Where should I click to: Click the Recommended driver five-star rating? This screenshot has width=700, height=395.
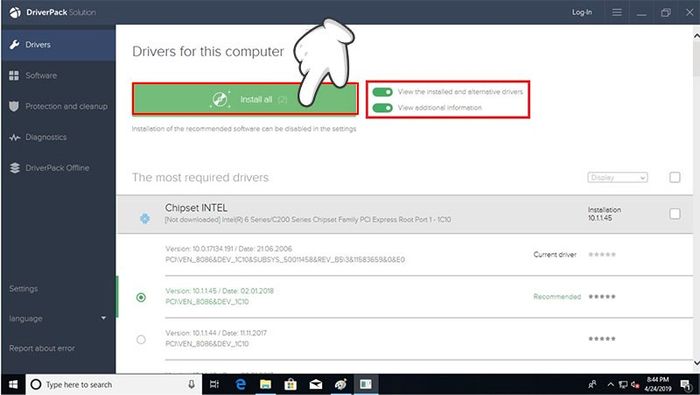coord(602,296)
